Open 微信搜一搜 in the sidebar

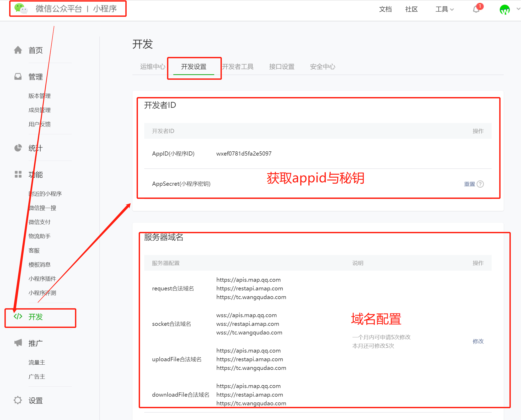42,208
